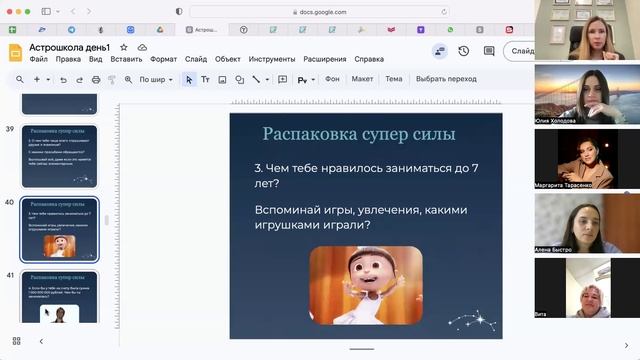Add a new slide with plus button
The width and height of the screenshot is (640, 360).
tap(37, 79)
